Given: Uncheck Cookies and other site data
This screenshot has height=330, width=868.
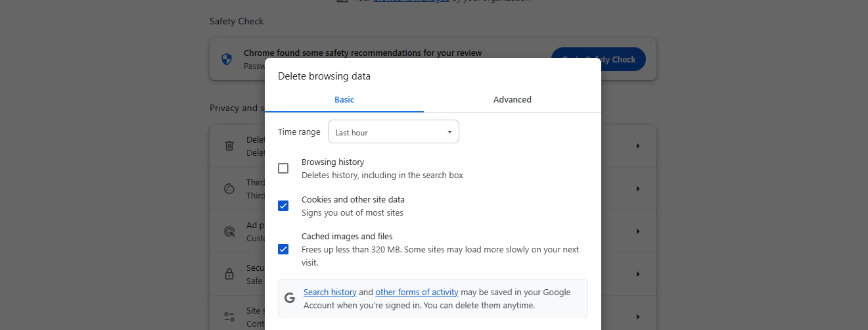Looking at the screenshot, I should click(x=283, y=206).
